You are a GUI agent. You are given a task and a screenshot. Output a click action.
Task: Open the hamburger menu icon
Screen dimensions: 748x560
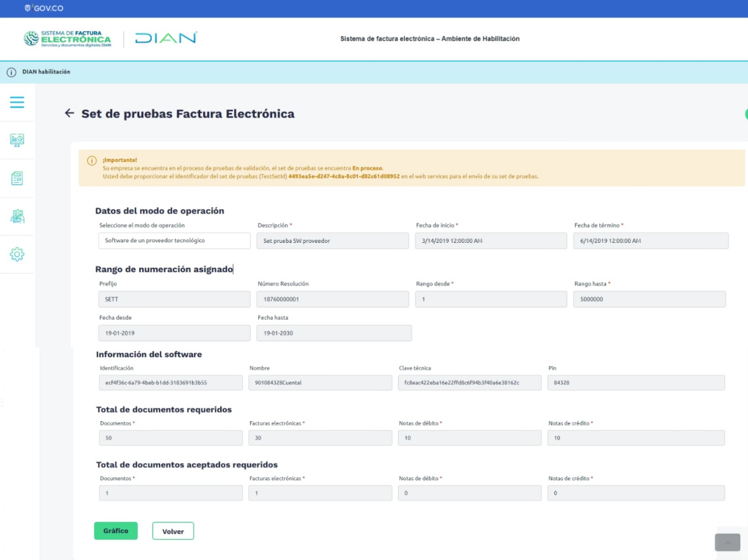[17, 102]
